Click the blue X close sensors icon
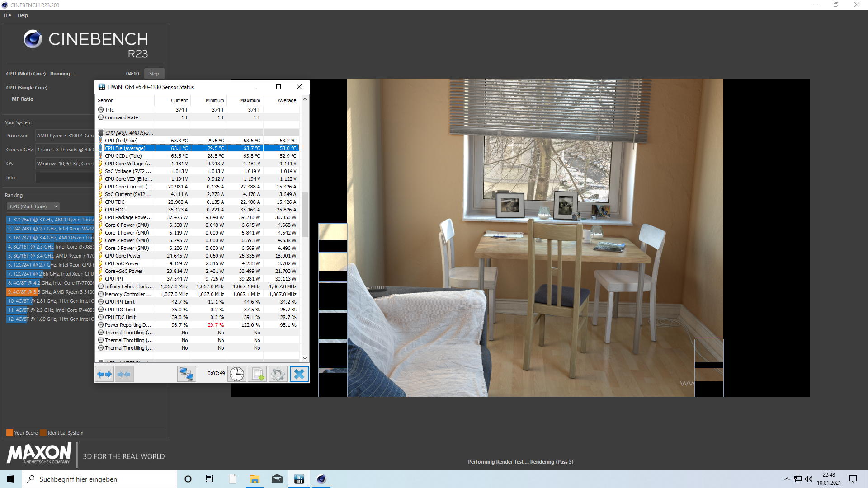This screenshot has width=868, height=488. point(299,374)
